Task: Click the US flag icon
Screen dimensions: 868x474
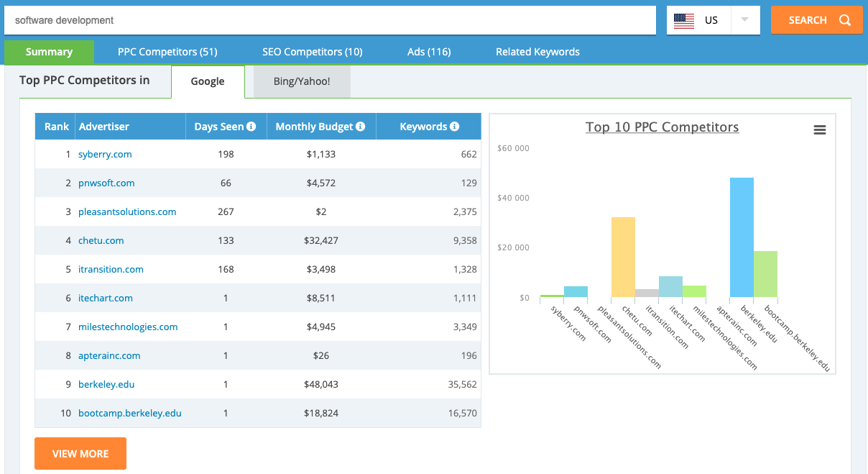Action: pyautogui.click(x=684, y=20)
